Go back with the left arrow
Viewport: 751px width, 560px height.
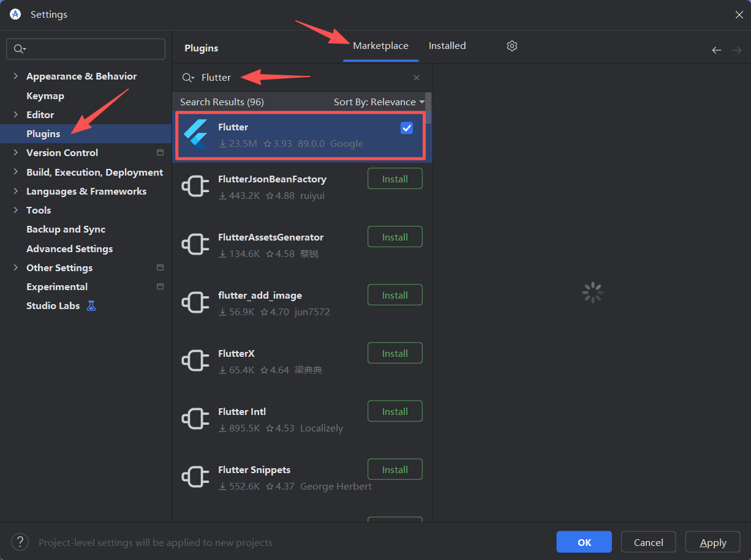point(717,50)
